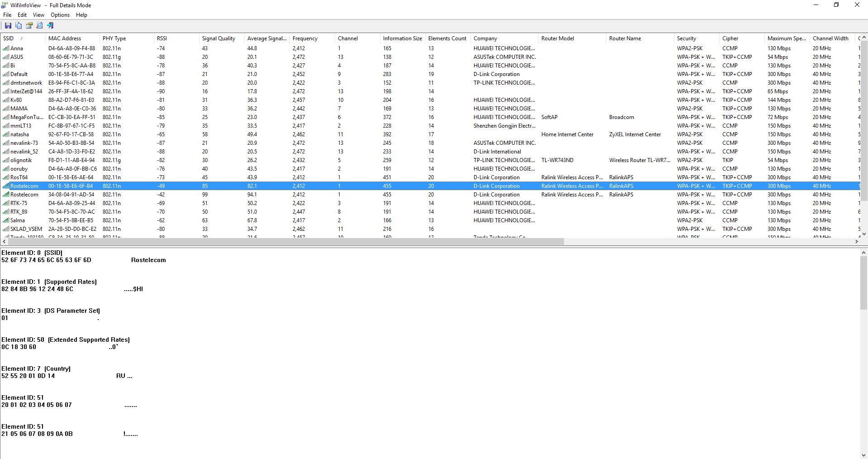Click the details pane down scroll arrow
868x459 pixels.
(864, 455)
